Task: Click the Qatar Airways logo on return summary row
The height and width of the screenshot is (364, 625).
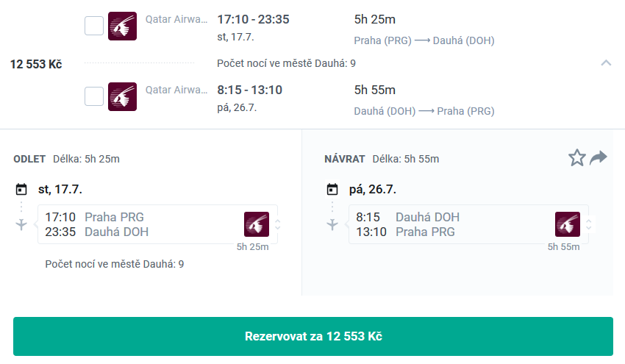Action: coord(122,96)
